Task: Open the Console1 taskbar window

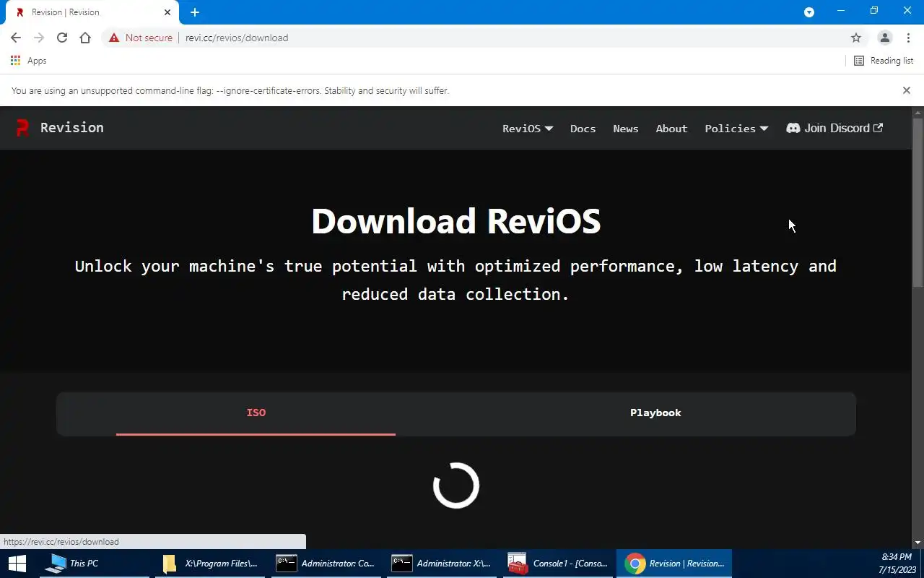Action: pyautogui.click(x=557, y=564)
